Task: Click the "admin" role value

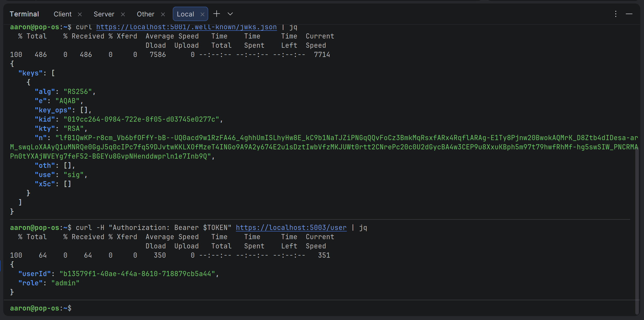Action: [65, 283]
